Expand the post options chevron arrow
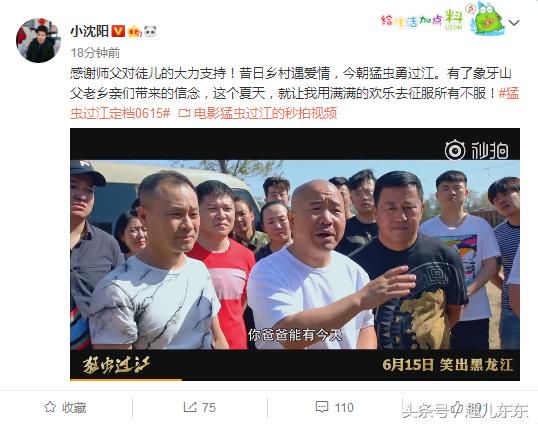 514,23
